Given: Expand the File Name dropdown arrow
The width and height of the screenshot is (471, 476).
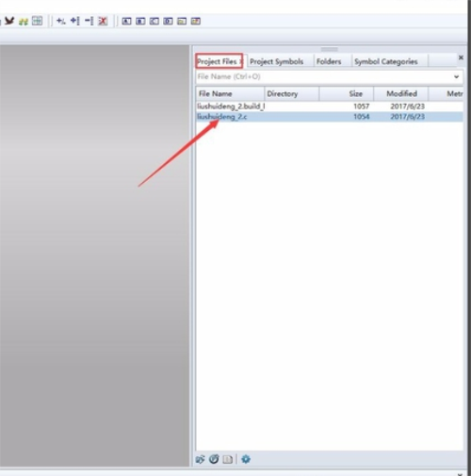Looking at the screenshot, I should 456,76.
